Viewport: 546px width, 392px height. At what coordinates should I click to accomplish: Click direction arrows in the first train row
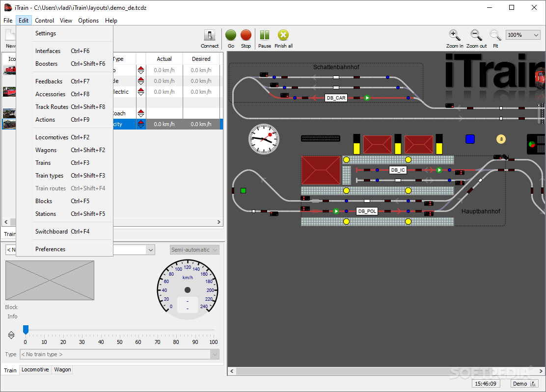click(141, 70)
